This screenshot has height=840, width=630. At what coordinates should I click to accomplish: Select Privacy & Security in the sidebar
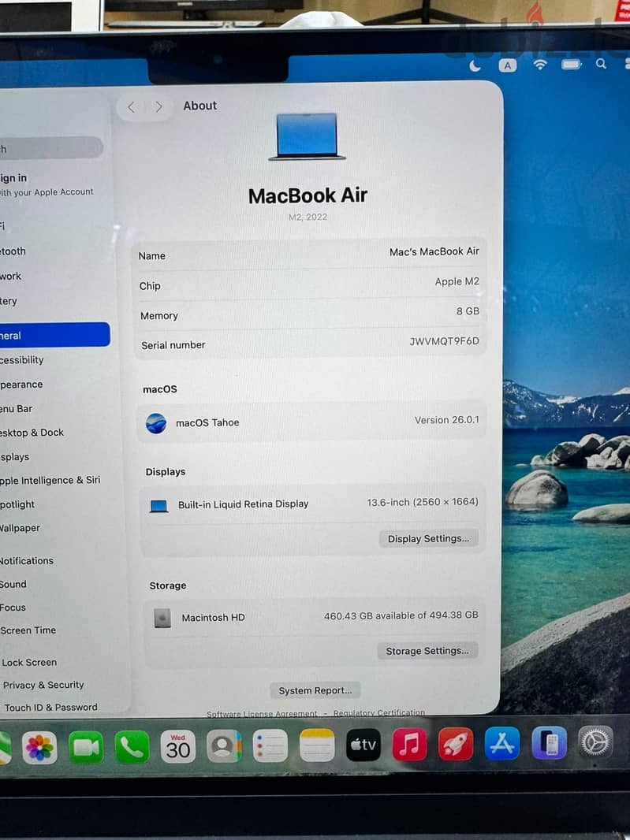click(43, 685)
